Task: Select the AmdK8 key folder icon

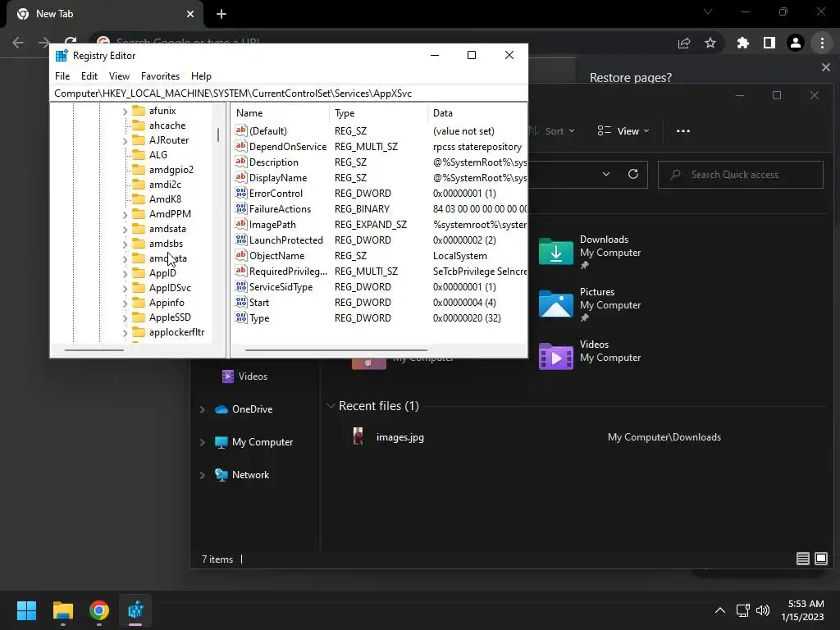Action: (x=139, y=199)
